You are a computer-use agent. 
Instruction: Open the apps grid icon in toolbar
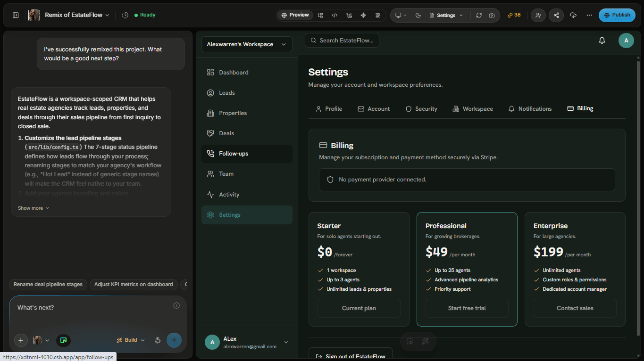pyautogui.click(x=378, y=15)
